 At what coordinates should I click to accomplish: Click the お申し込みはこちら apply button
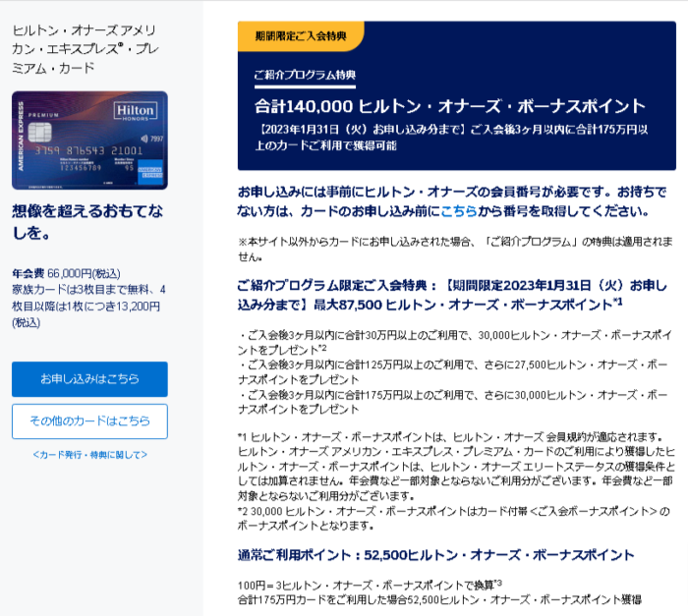point(89,379)
